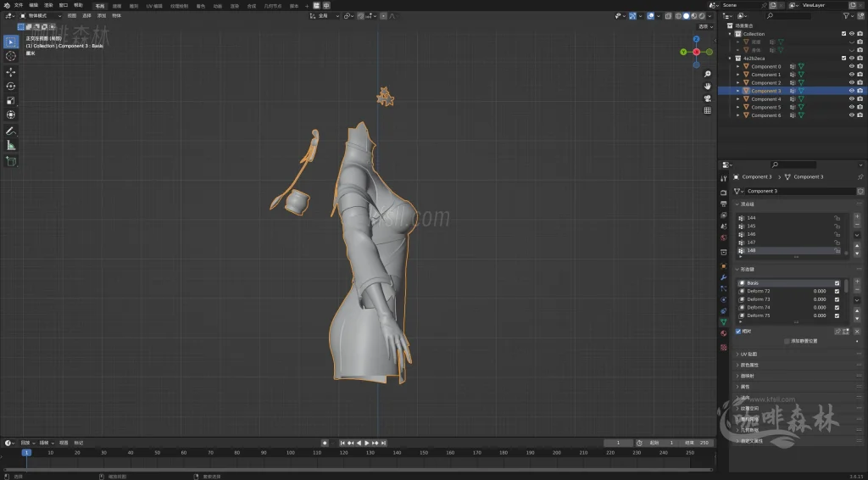868x480 pixels.
Task: Open the World properties tab
Action: click(724, 238)
